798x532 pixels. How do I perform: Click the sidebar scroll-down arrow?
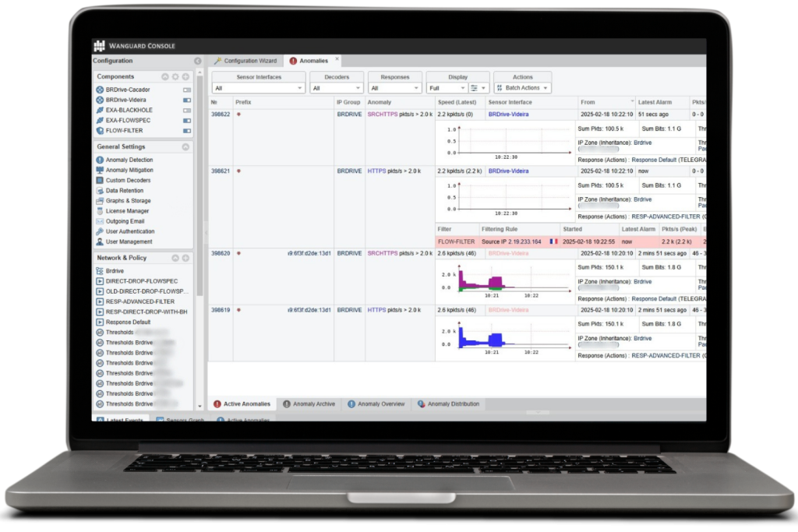199,406
